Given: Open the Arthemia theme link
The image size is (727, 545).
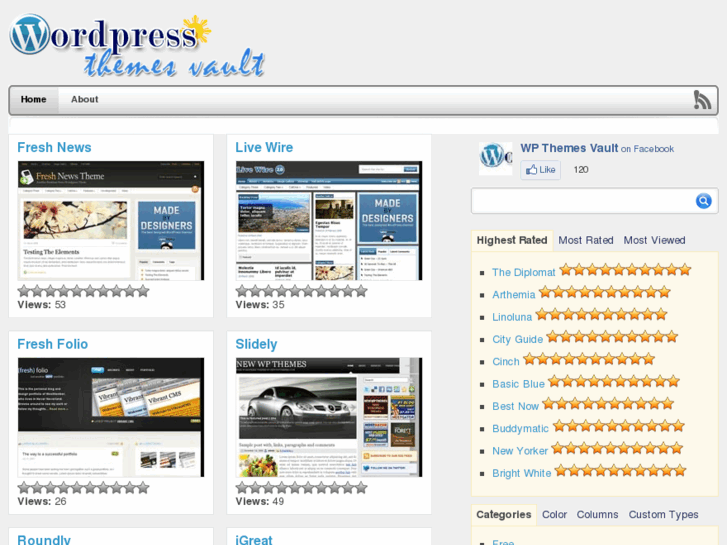Looking at the screenshot, I should coord(514,295).
